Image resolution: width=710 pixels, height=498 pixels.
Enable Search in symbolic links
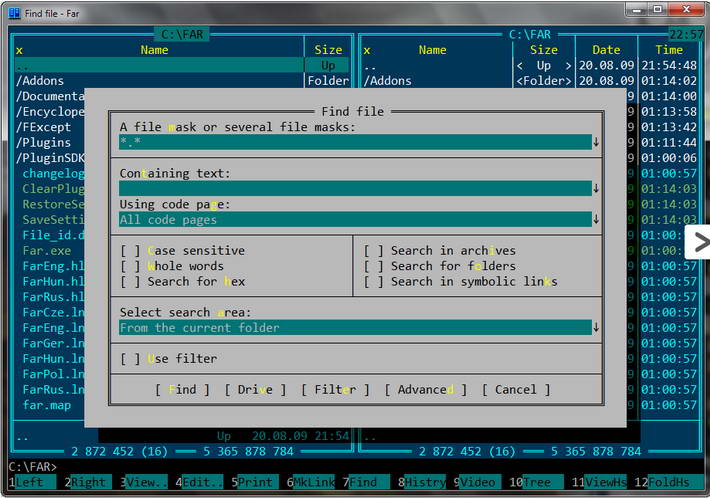coord(374,282)
